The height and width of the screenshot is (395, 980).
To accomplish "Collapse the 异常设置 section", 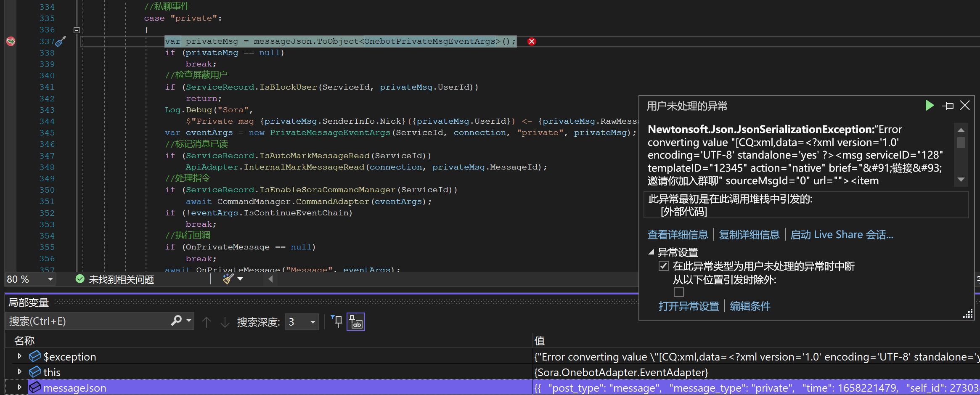I will coord(651,252).
